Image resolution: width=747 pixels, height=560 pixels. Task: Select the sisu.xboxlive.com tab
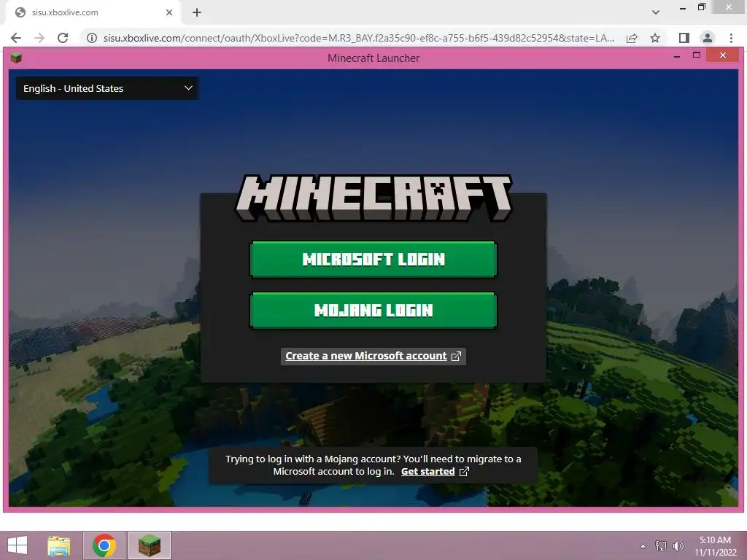(93, 12)
